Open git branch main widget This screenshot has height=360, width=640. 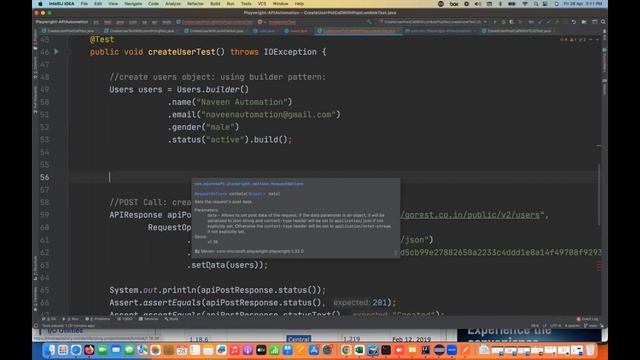coord(591,325)
